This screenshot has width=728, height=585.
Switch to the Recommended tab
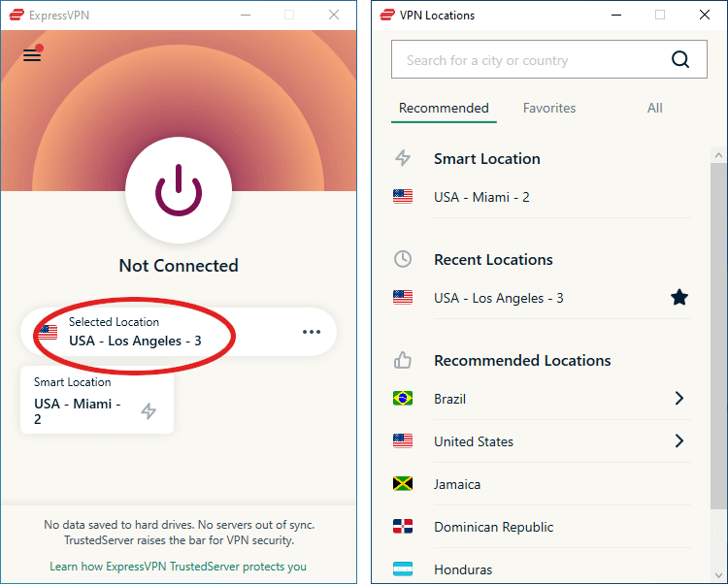click(x=444, y=108)
